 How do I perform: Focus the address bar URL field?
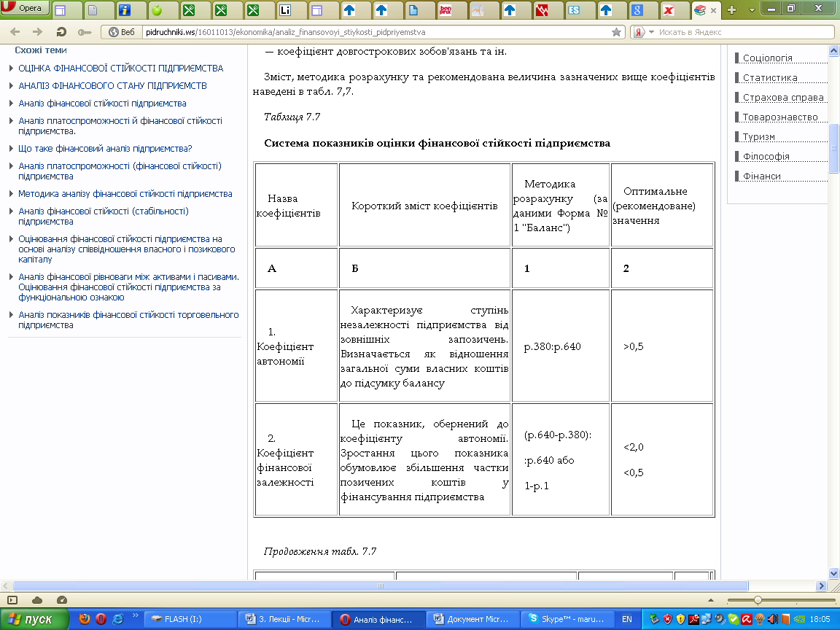375,32
